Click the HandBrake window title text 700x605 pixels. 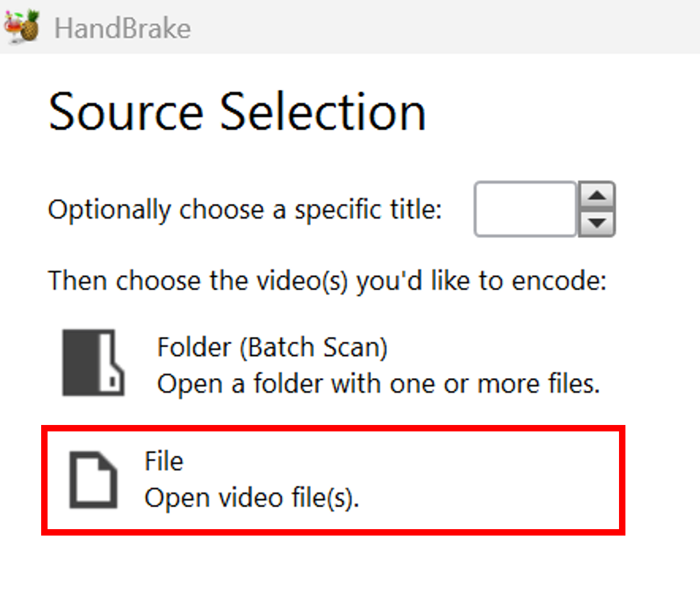[123, 28]
